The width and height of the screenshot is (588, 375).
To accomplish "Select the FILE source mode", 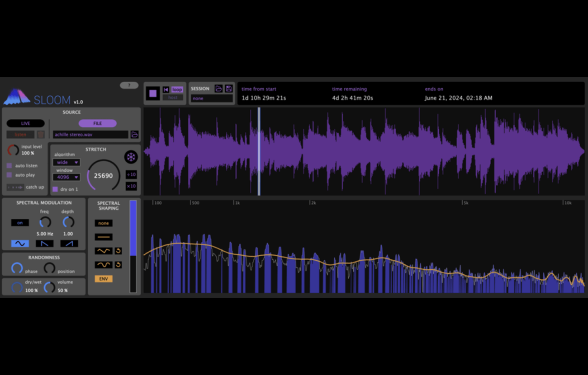I will point(97,123).
